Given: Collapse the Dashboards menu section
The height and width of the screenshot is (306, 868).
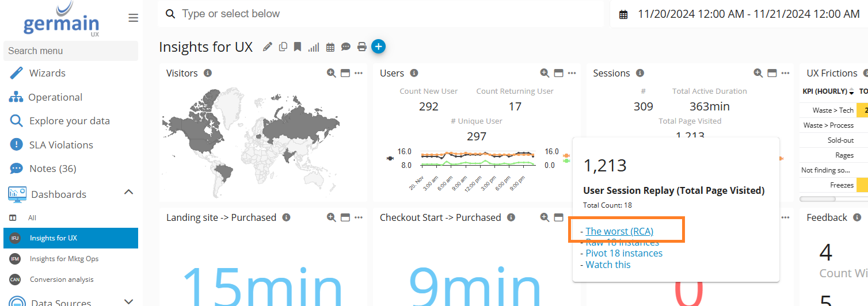Looking at the screenshot, I should point(129,192).
